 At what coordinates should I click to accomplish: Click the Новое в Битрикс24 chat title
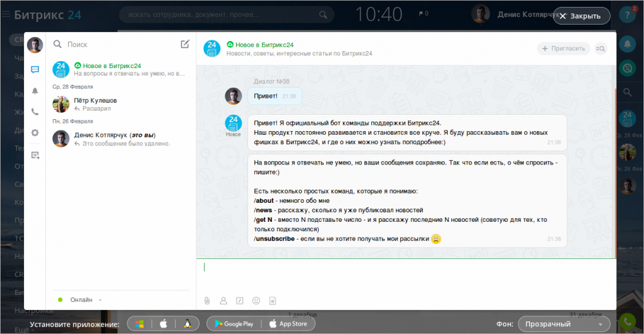click(263, 44)
